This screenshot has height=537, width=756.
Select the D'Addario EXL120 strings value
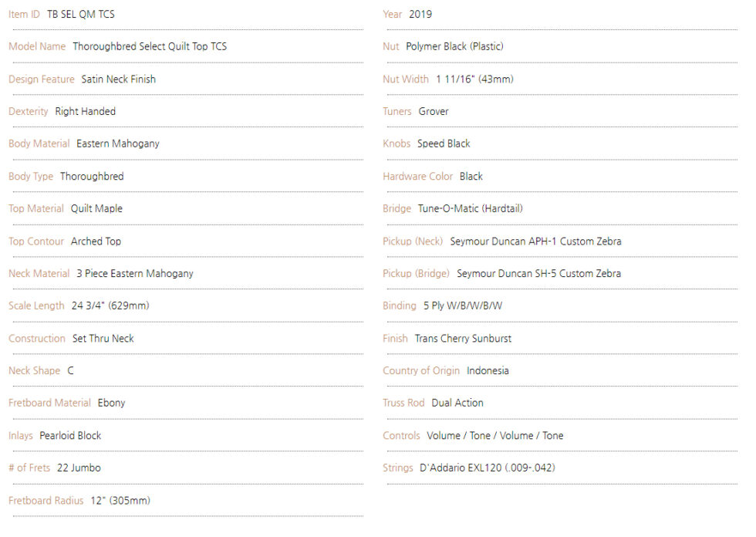click(488, 468)
